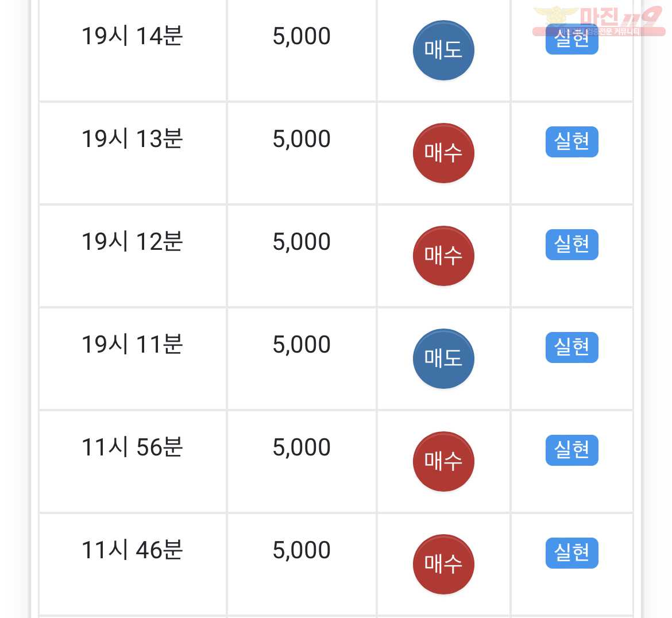Click the blue 매도 circle for 19시 11분
The image size is (672, 618).
[443, 359]
